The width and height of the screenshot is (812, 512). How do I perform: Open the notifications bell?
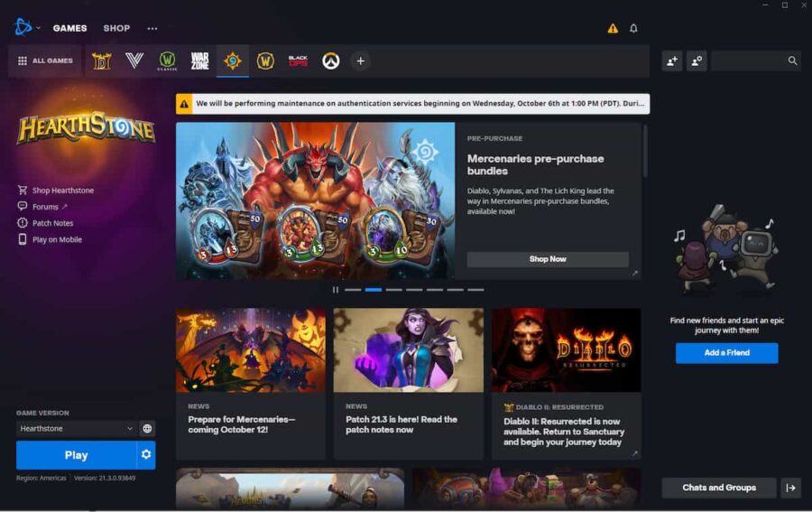(633, 29)
